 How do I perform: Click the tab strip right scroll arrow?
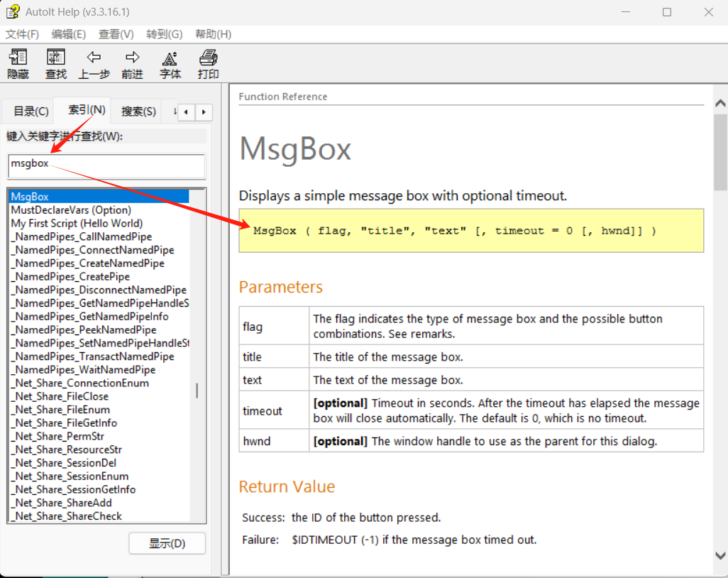[204, 112]
